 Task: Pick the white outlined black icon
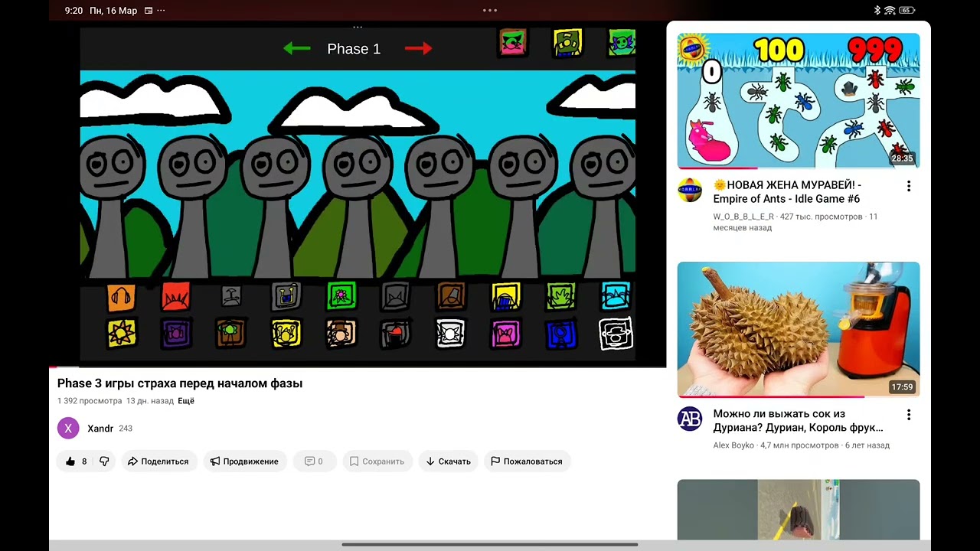click(616, 333)
